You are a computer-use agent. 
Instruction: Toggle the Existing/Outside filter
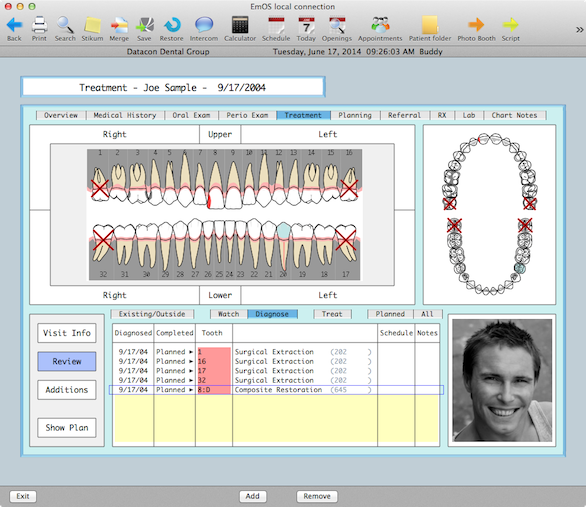point(152,314)
